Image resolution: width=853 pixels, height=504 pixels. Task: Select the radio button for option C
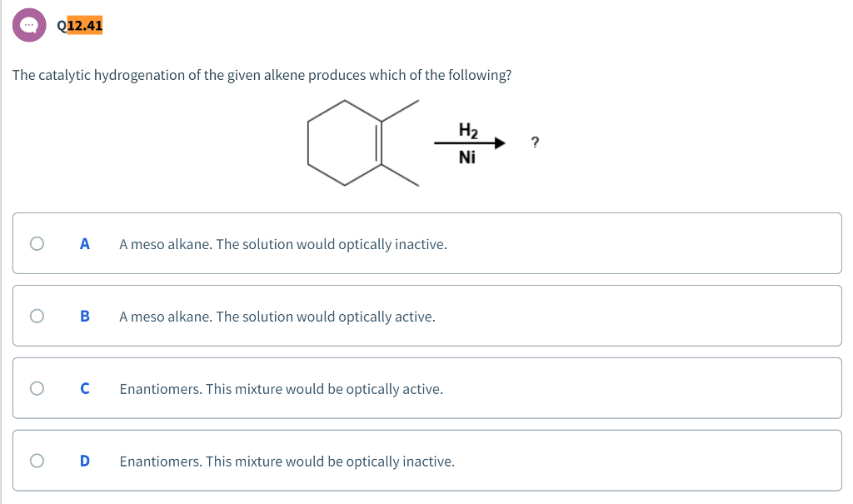coord(35,387)
